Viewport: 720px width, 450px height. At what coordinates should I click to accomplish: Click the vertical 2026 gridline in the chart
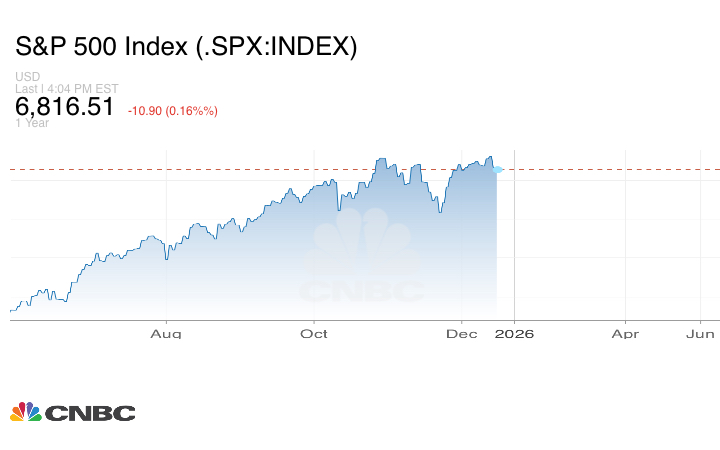[x=514, y=250]
